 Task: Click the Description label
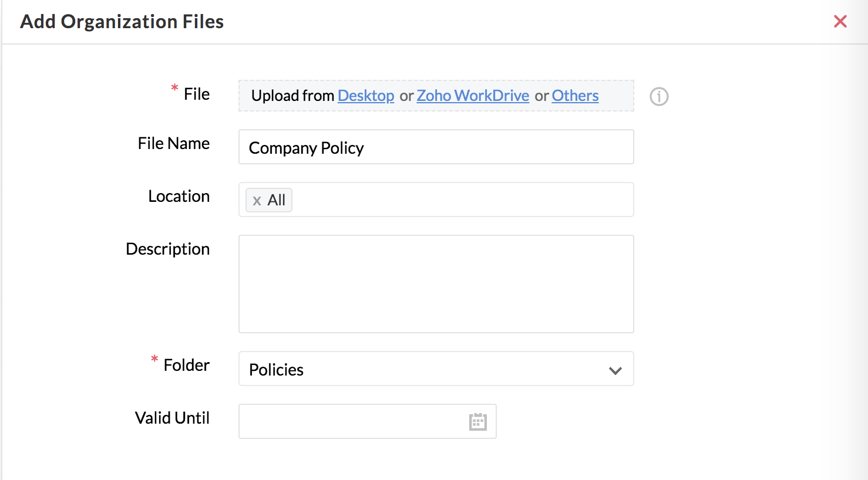[x=168, y=249]
